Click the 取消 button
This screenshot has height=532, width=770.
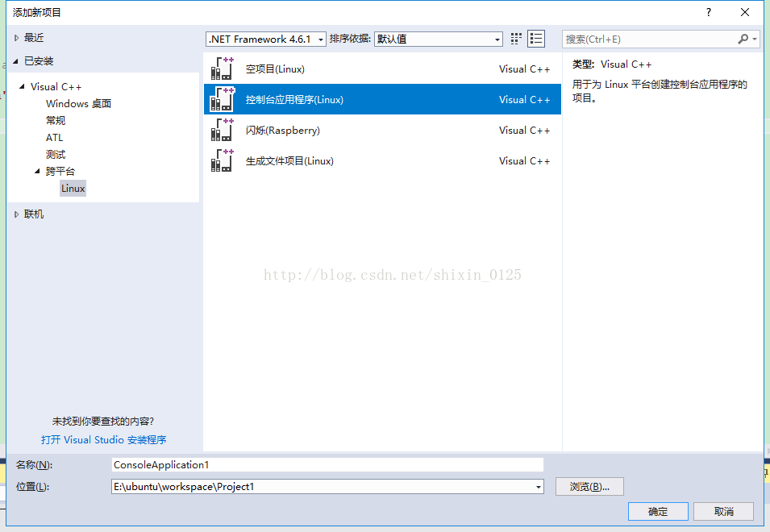coord(724,511)
